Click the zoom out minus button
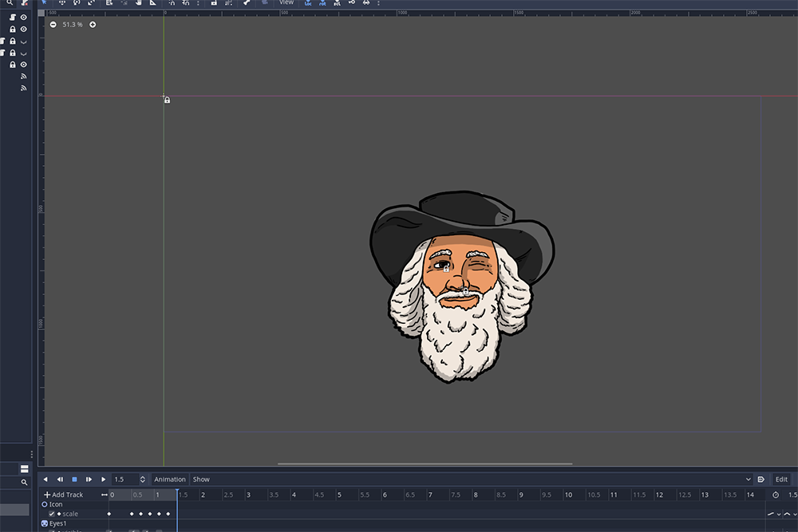Viewport: 798px width, 532px height. coord(53,25)
